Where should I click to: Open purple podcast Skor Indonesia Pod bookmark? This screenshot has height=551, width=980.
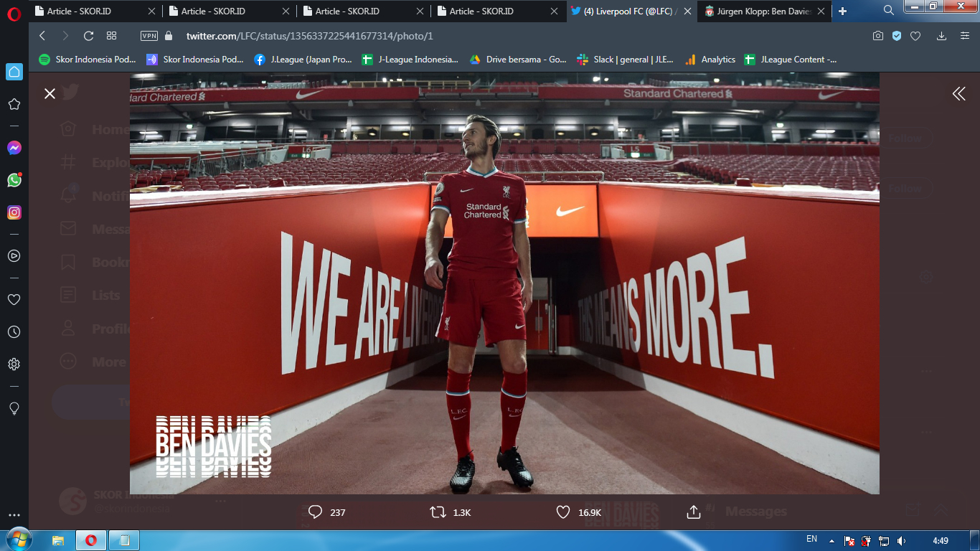point(195,60)
